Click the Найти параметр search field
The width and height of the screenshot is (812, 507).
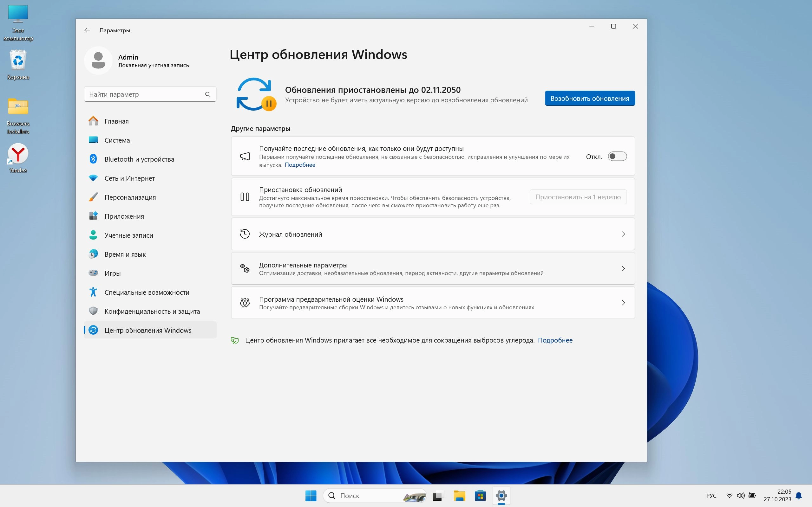[144, 94]
